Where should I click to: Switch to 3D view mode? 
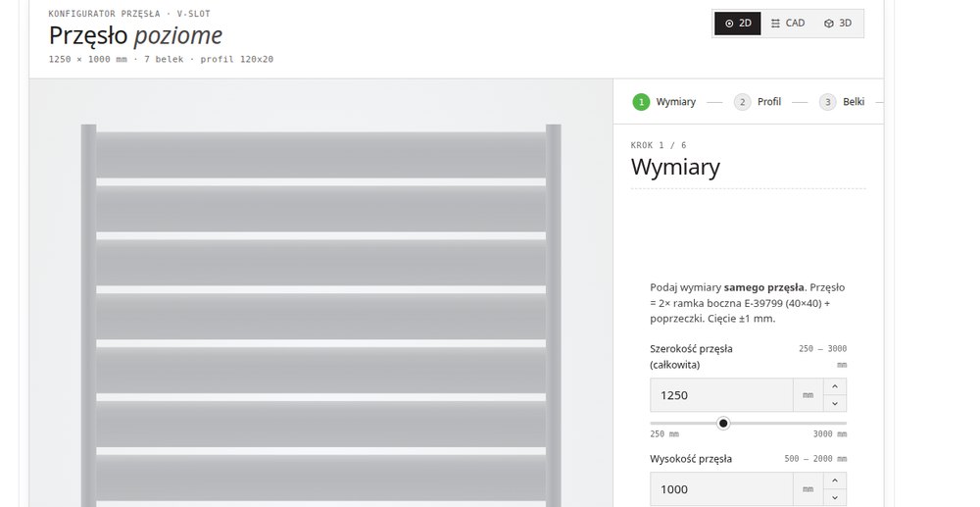point(838,24)
